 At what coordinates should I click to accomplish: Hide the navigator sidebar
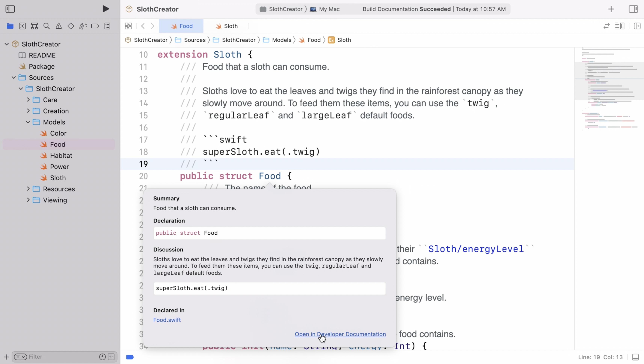click(x=10, y=9)
